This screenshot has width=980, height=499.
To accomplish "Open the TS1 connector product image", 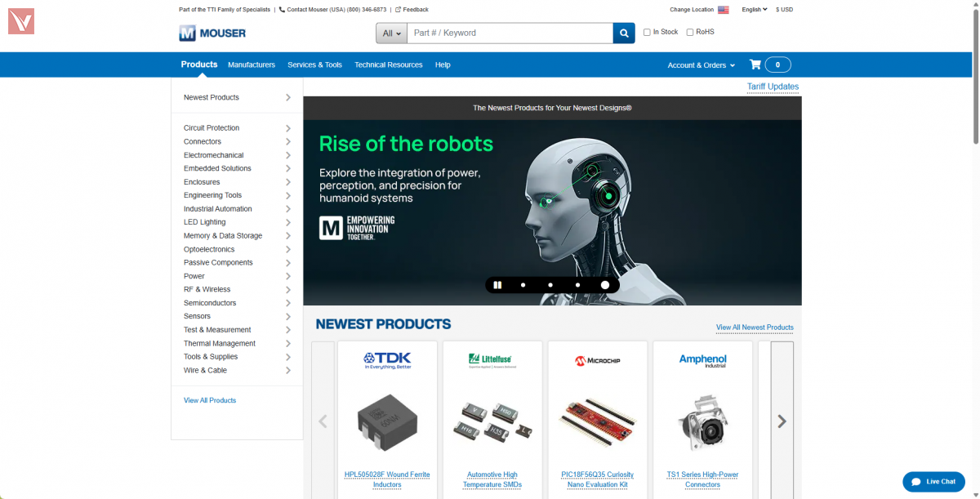I will (x=703, y=421).
